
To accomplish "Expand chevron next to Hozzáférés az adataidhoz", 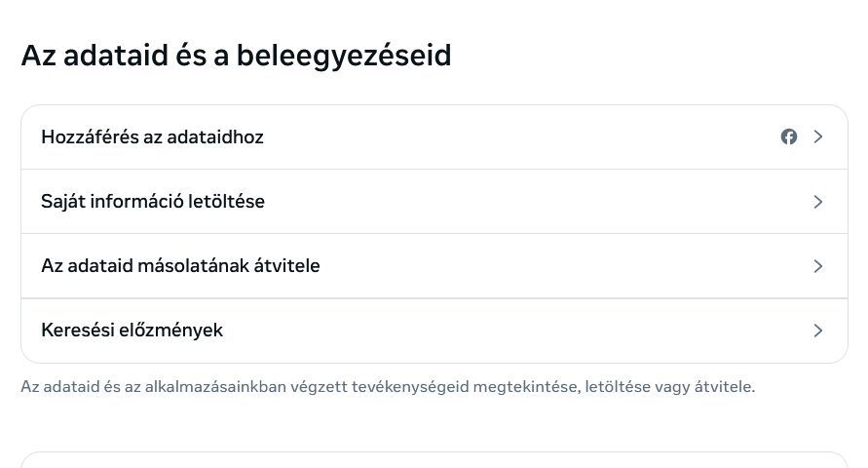I will click(818, 136).
